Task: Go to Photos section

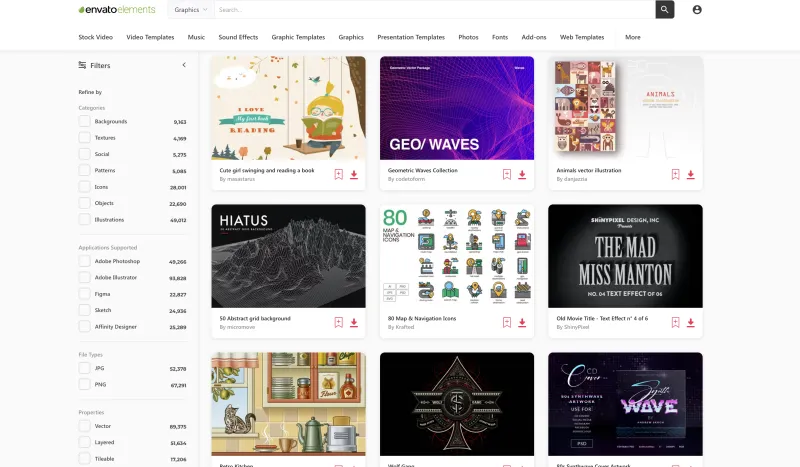Action: click(468, 37)
